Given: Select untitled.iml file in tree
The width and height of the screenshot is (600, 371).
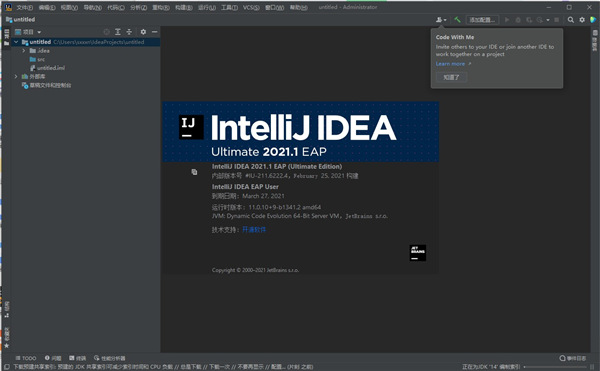Looking at the screenshot, I should (47, 68).
